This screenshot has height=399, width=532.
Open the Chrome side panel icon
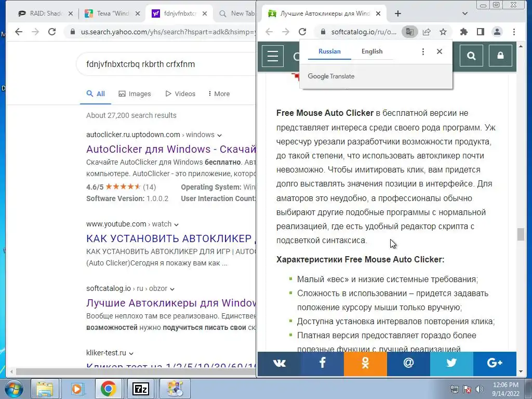tap(481, 32)
